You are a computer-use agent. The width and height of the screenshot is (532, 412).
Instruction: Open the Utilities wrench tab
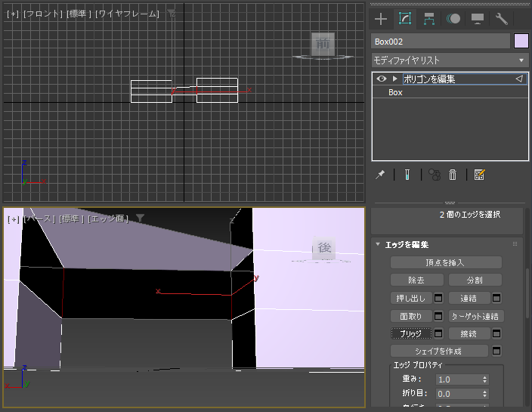pyautogui.click(x=502, y=19)
